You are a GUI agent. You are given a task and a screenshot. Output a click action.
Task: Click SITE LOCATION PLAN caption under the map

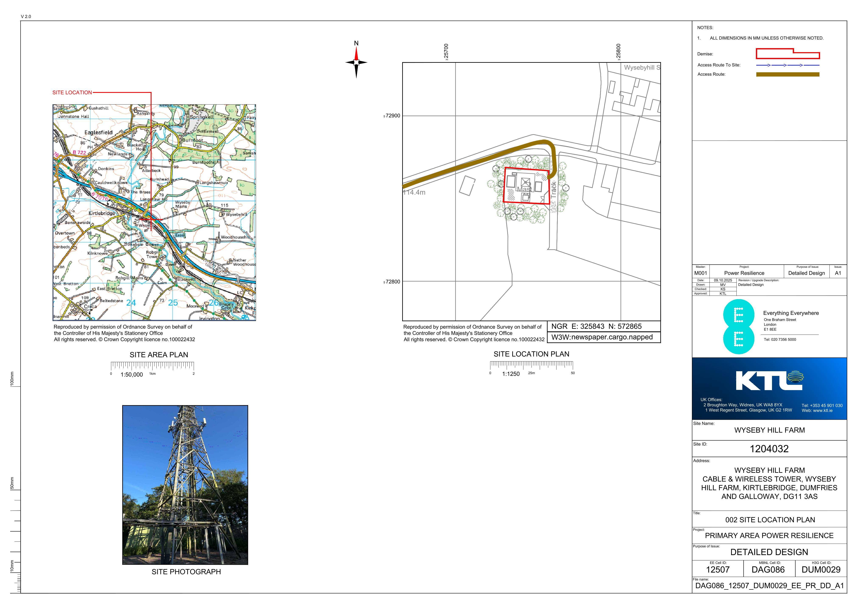click(x=531, y=354)
